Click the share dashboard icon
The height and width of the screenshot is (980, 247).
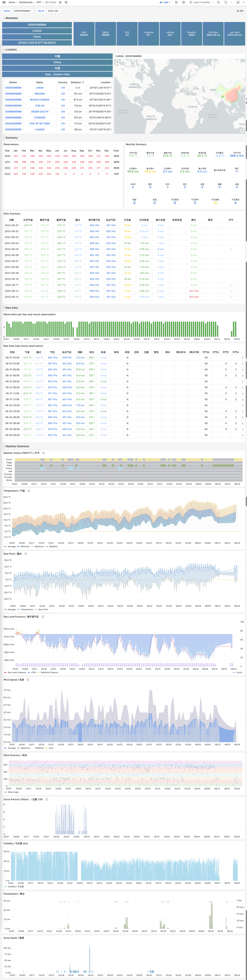tap(66, 2)
